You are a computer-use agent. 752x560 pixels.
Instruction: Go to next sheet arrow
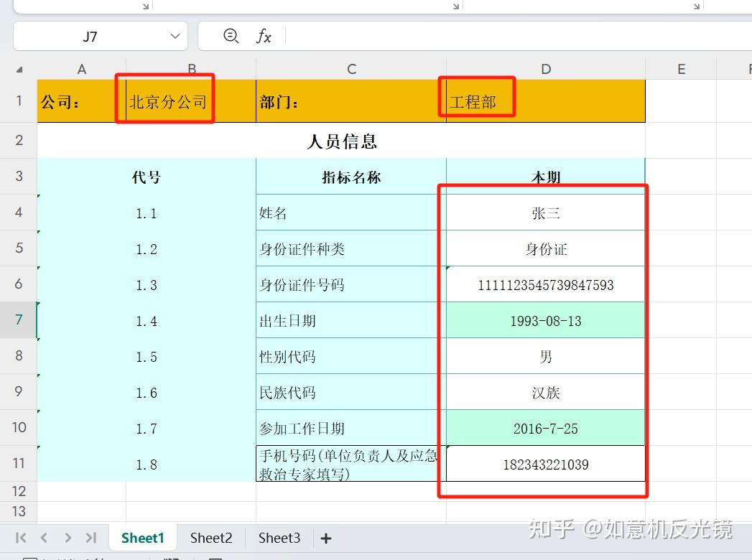click(x=68, y=538)
